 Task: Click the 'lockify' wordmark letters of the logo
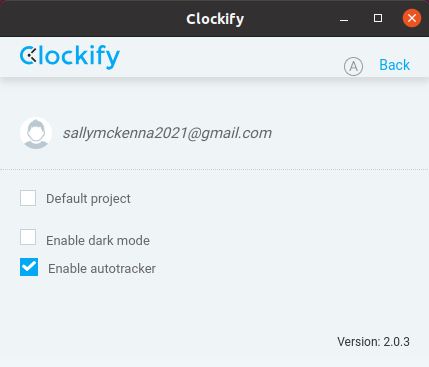click(79, 57)
